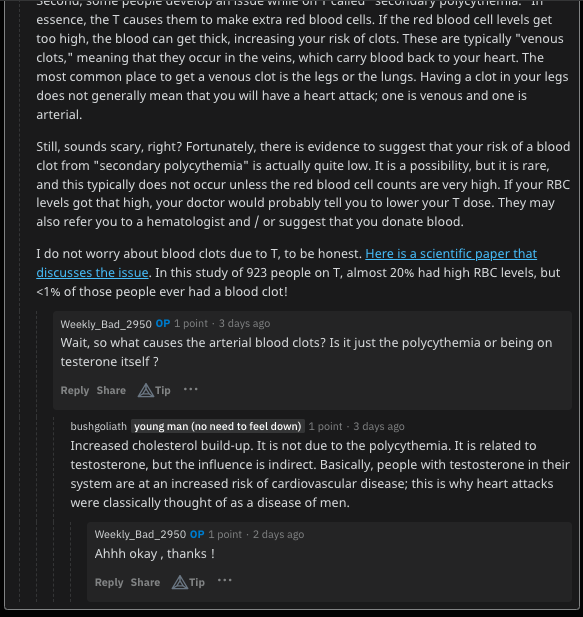This screenshot has height=617, width=583.
Task: Open Weekly_Bad_2950 profile on the thanks comment
Action: pos(140,535)
